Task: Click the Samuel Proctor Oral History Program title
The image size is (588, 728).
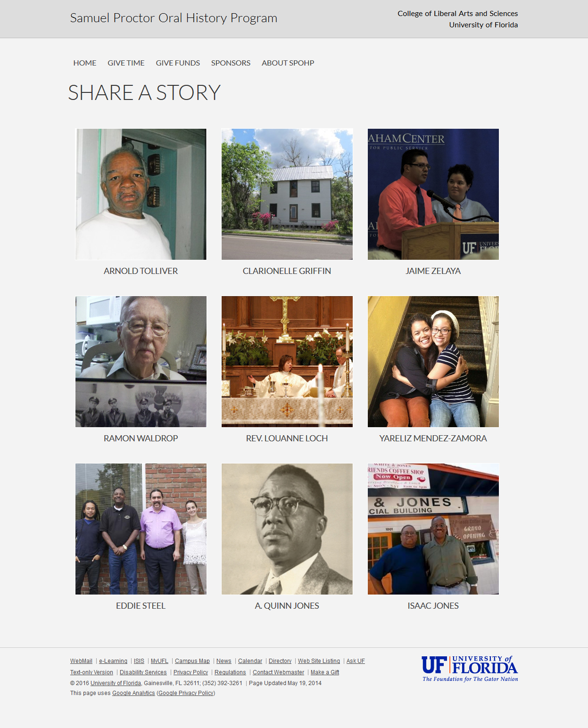Action: (174, 18)
